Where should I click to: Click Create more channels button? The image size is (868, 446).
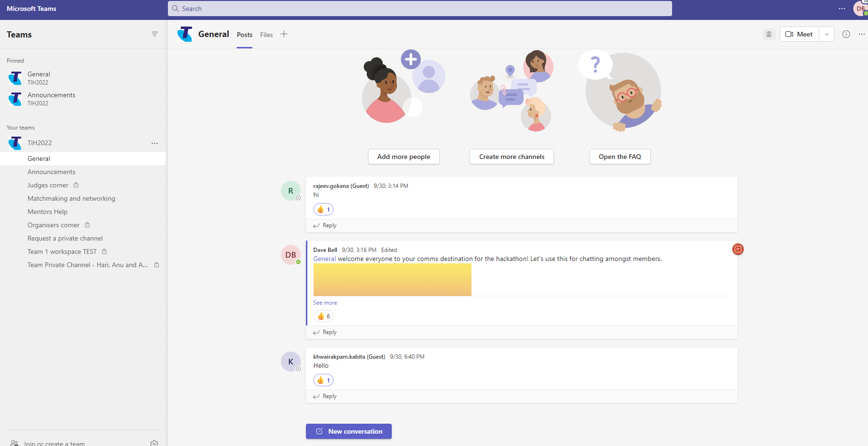[x=512, y=157]
